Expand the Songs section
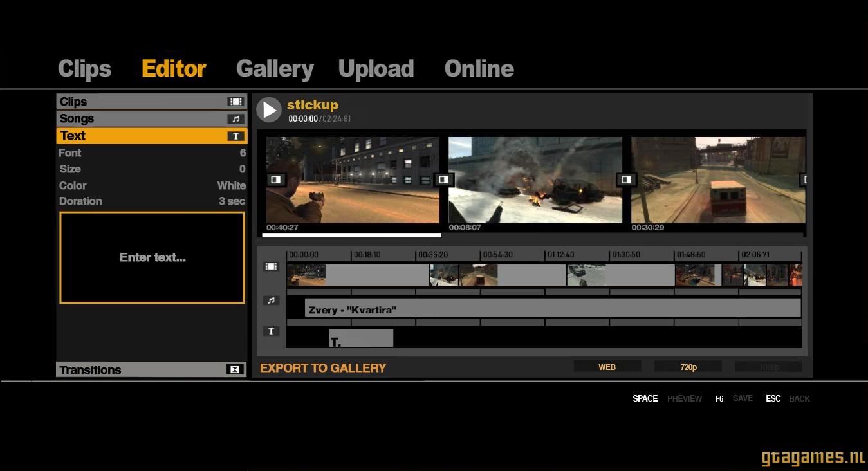 tap(151, 119)
